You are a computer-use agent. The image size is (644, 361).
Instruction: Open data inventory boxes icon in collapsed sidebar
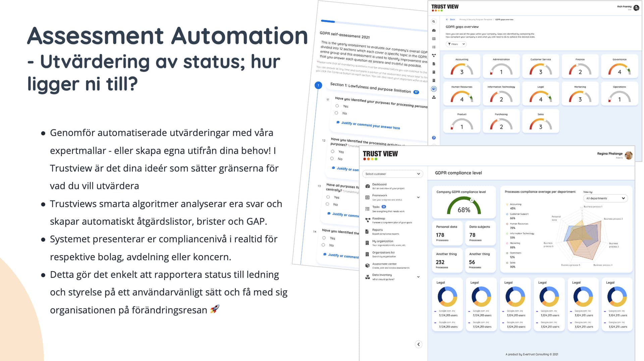click(x=434, y=97)
